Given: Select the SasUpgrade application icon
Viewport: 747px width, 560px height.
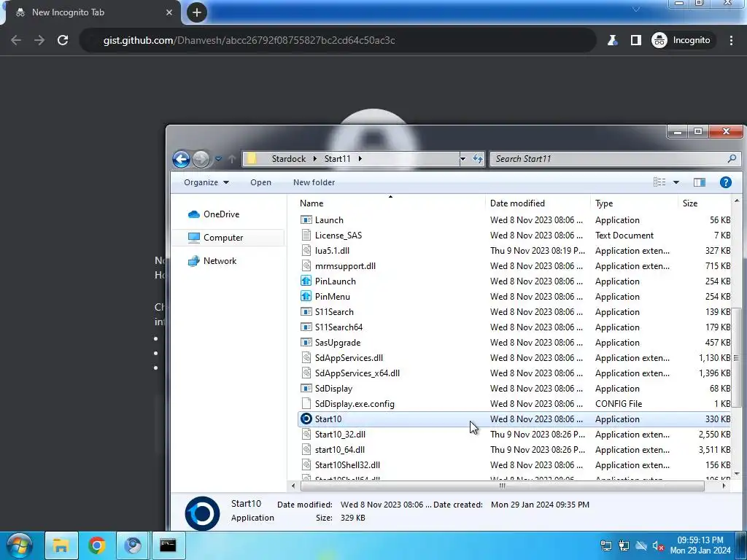Looking at the screenshot, I should [306, 343].
